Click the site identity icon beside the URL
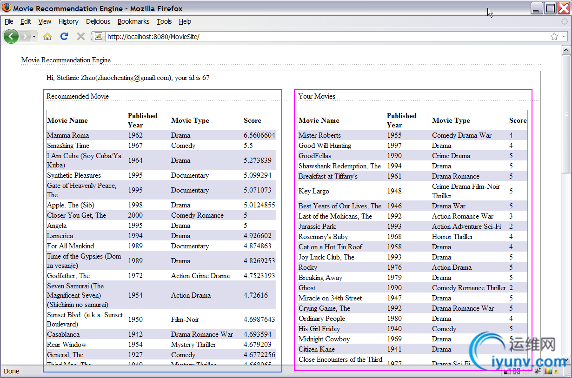This screenshot has height=378, width=572. (x=97, y=36)
